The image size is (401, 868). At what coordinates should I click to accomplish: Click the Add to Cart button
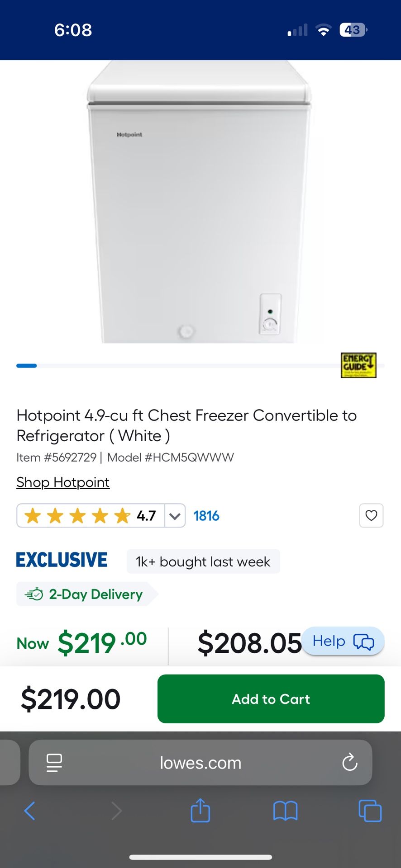[271, 699]
